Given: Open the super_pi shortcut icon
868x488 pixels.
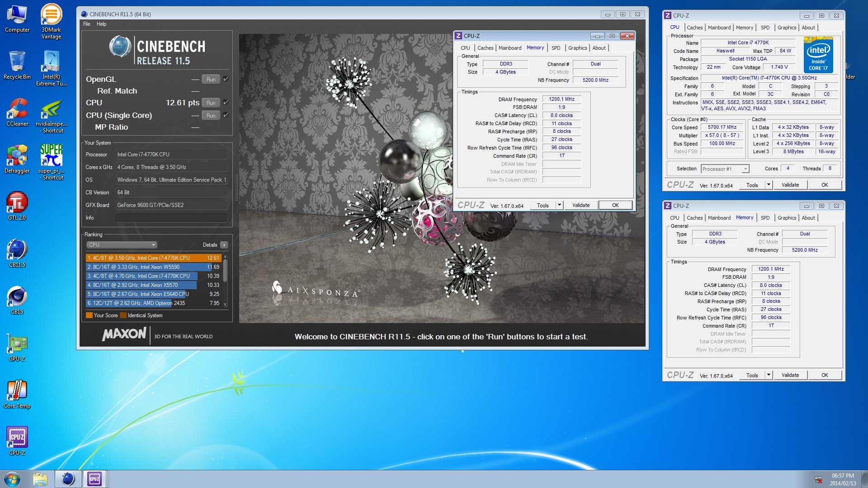Looking at the screenshot, I should (51, 162).
